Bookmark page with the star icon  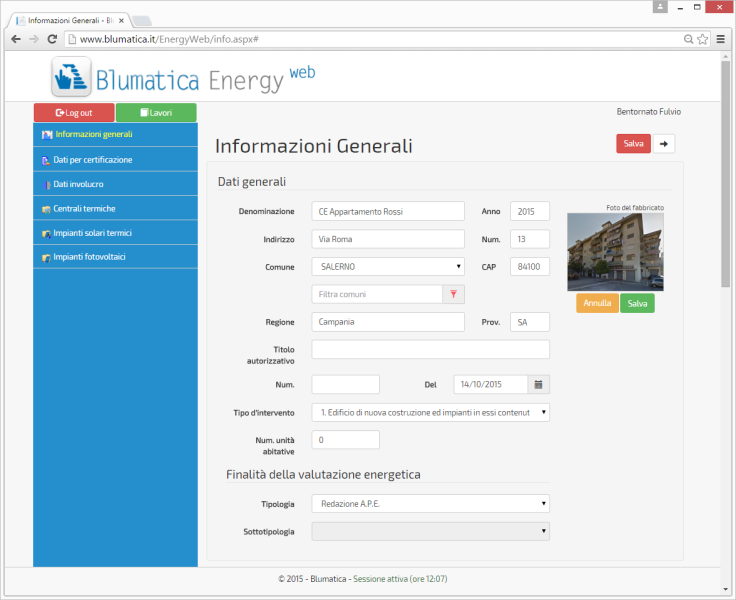(x=703, y=39)
